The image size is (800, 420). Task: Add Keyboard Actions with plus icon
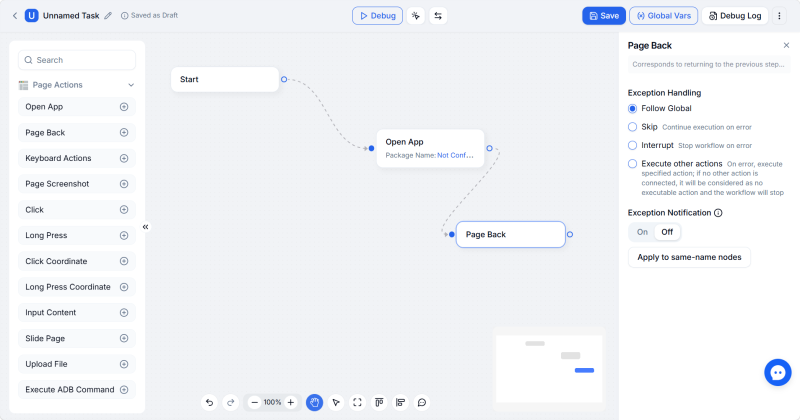[x=124, y=158]
